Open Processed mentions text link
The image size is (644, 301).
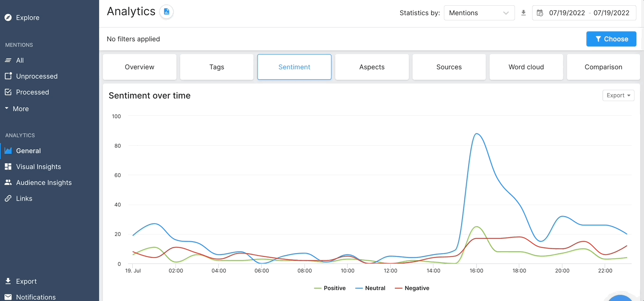[x=33, y=92]
